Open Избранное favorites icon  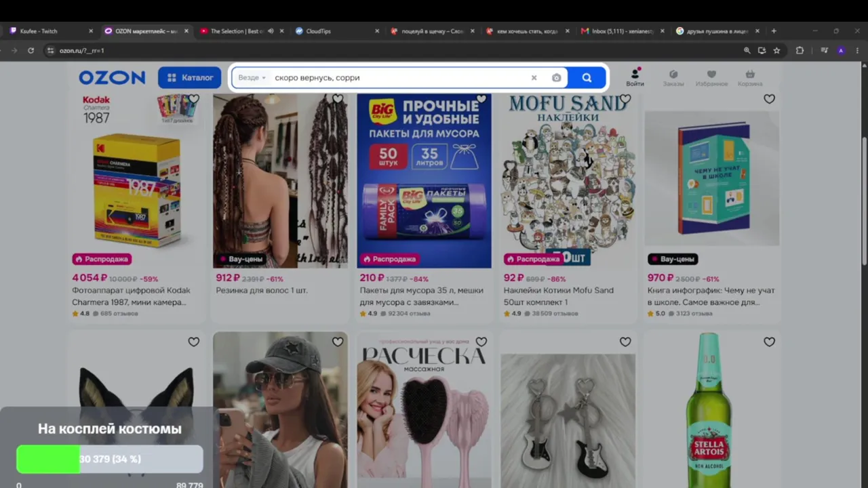[711, 78]
